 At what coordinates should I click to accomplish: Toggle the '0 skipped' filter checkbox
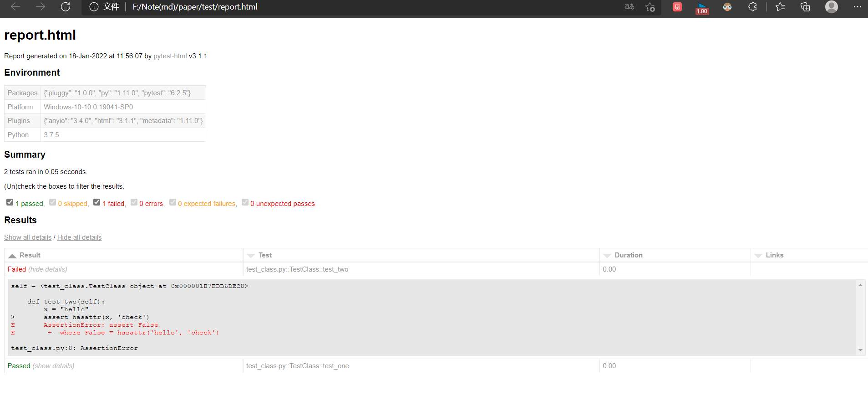point(52,202)
